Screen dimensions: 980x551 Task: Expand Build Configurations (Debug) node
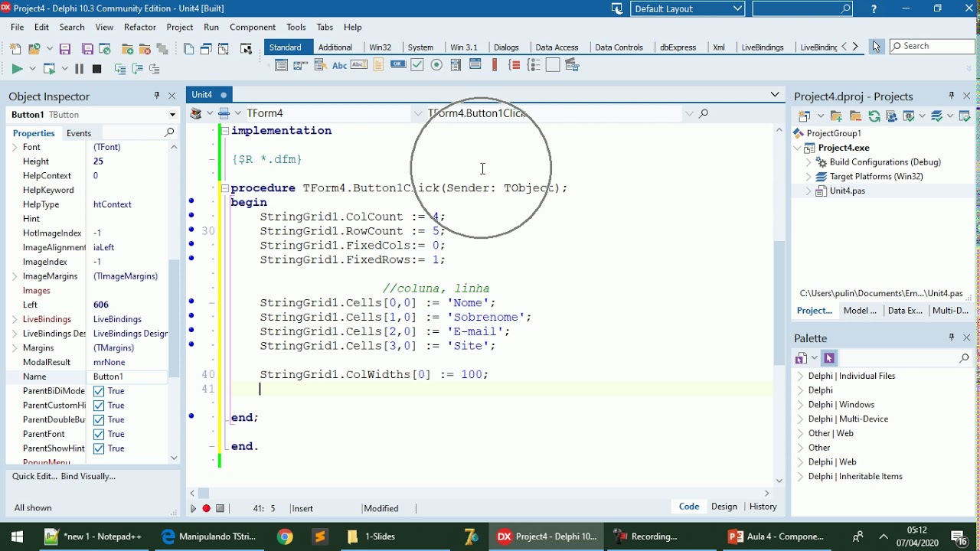(x=808, y=162)
